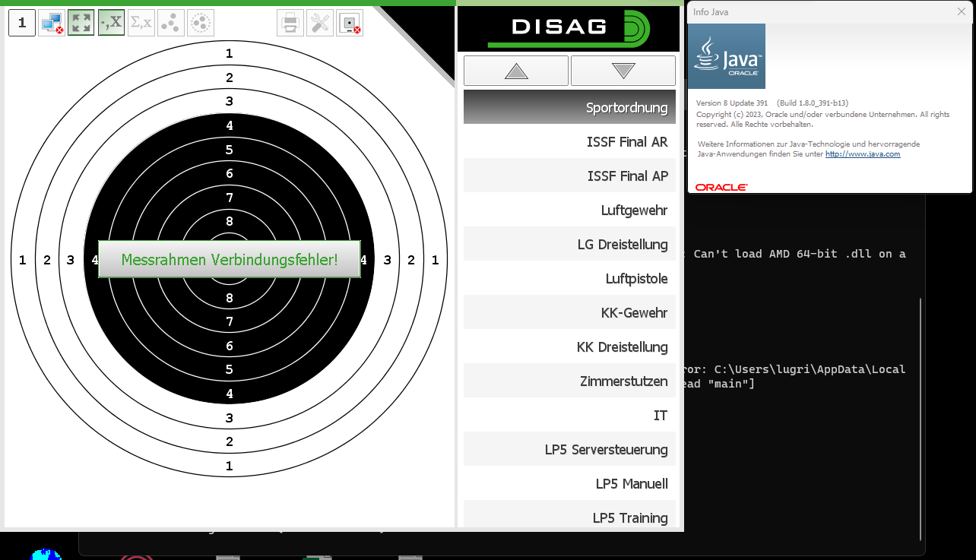This screenshot has width=976, height=560.
Task: Select KK Dreistellung discipline
Action: coord(569,346)
